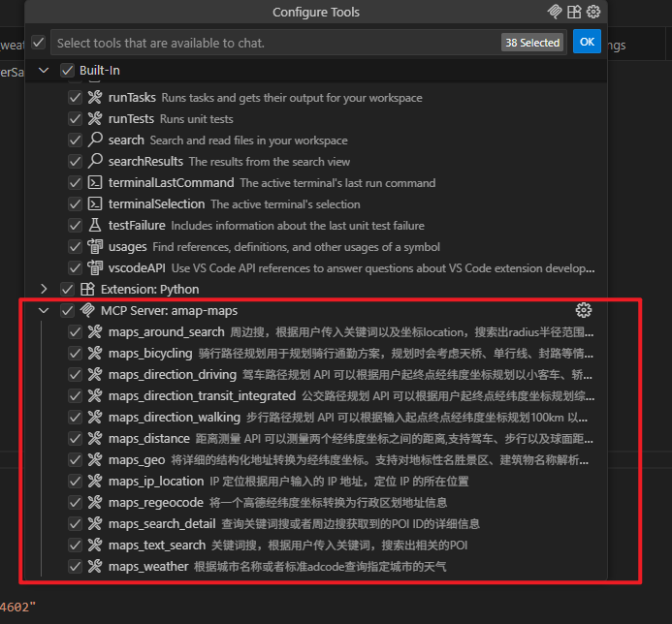The width and height of the screenshot is (672, 624).
Task: Uncheck maps_around_search tool
Action: pyautogui.click(x=75, y=332)
